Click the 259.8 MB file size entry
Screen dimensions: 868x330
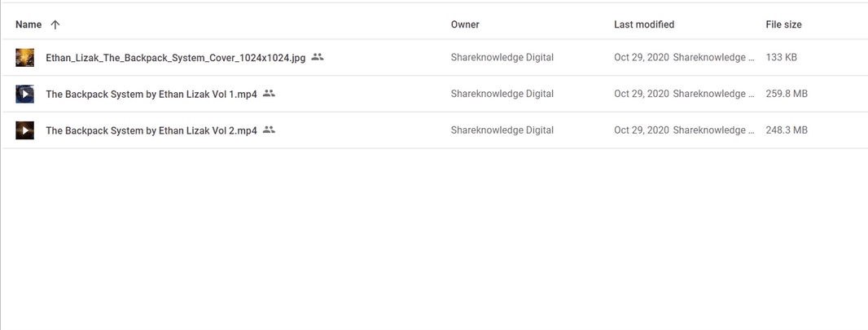(787, 94)
